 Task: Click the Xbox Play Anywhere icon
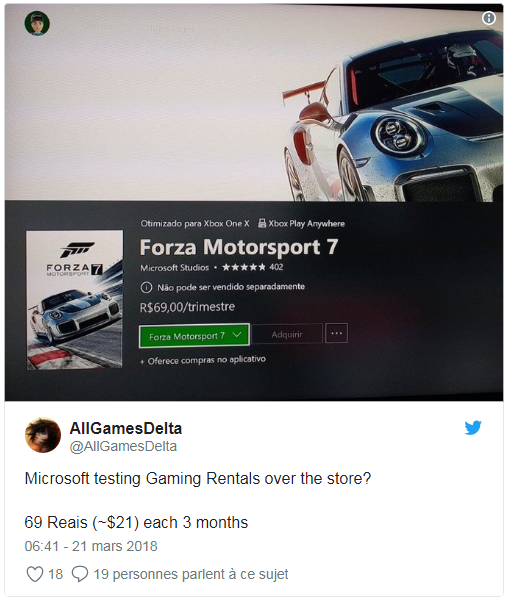point(262,223)
